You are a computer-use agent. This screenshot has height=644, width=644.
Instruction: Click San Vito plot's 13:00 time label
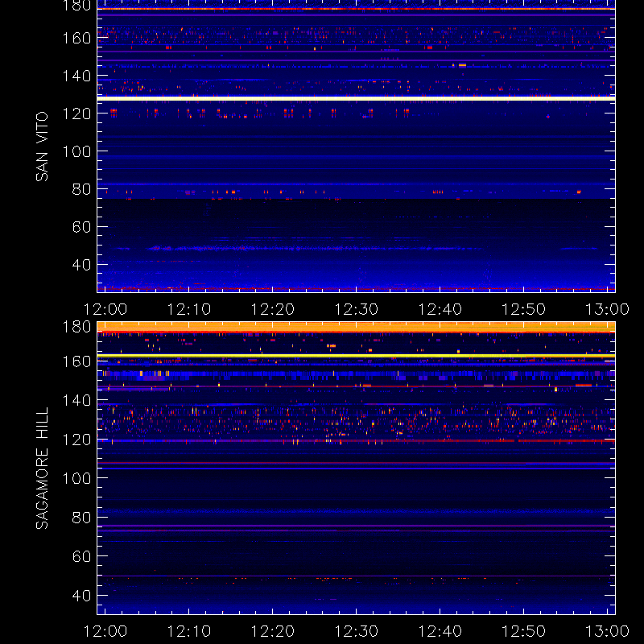coord(608,309)
